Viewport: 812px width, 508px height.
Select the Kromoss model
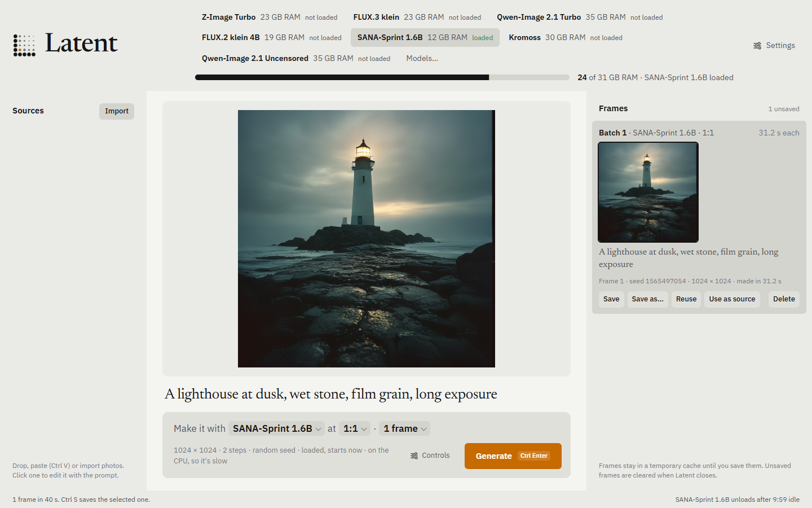point(566,38)
